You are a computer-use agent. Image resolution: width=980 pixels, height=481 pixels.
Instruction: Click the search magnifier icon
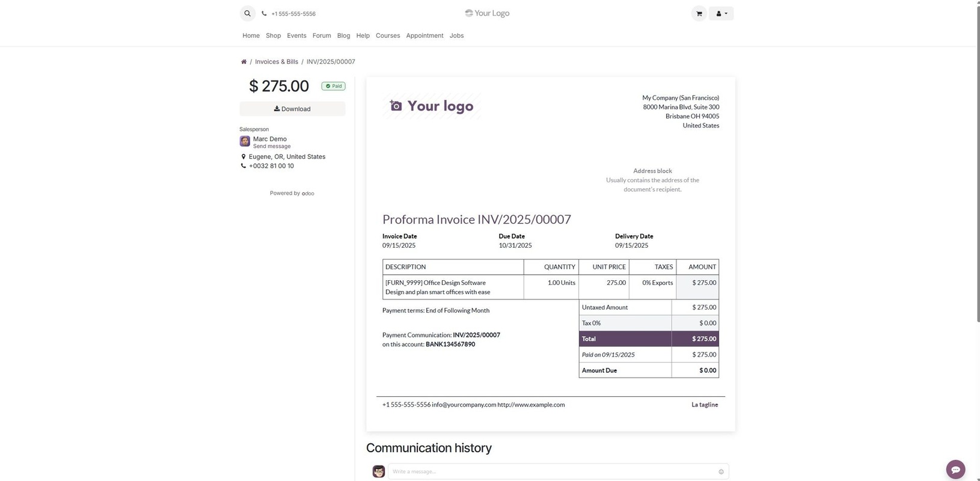[x=247, y=13]
